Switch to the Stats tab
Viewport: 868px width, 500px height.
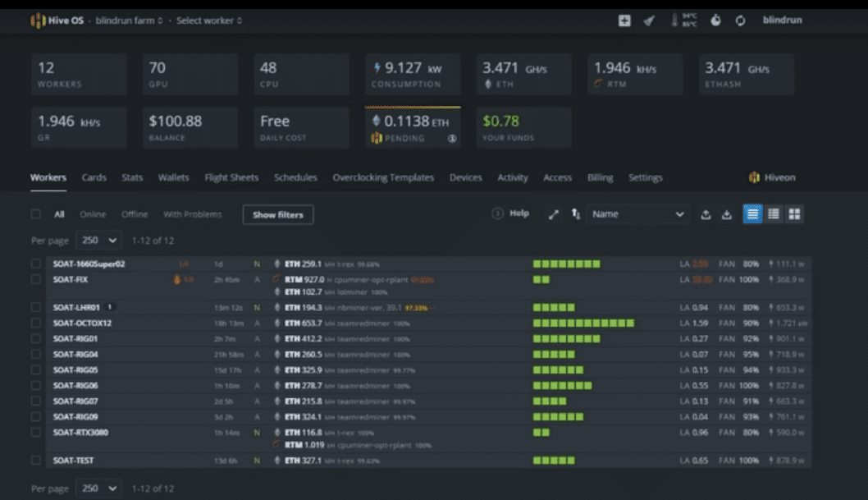[132, 177]
